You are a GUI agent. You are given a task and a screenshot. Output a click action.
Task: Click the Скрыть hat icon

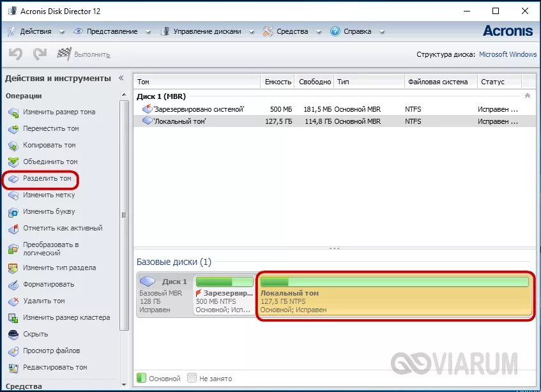(13, 335)
